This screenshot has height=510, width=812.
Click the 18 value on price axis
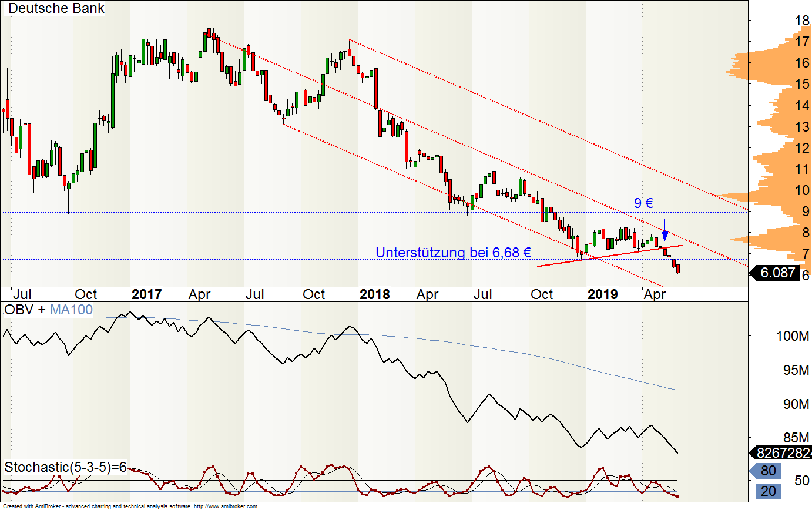tap(803, 21)
